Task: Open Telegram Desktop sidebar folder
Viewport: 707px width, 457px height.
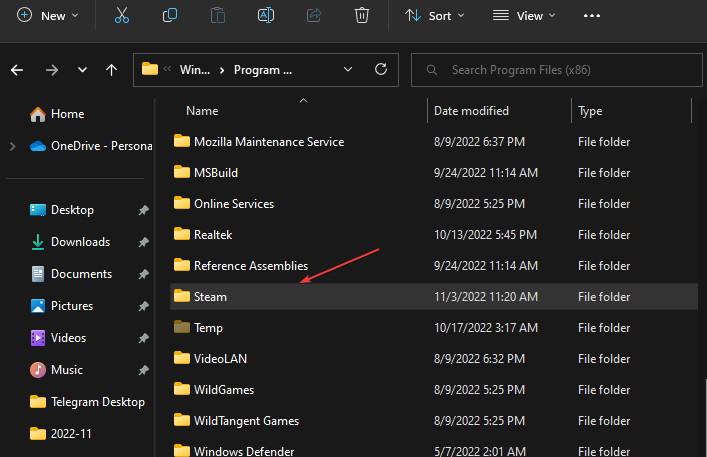Action: tap(87, 402)
